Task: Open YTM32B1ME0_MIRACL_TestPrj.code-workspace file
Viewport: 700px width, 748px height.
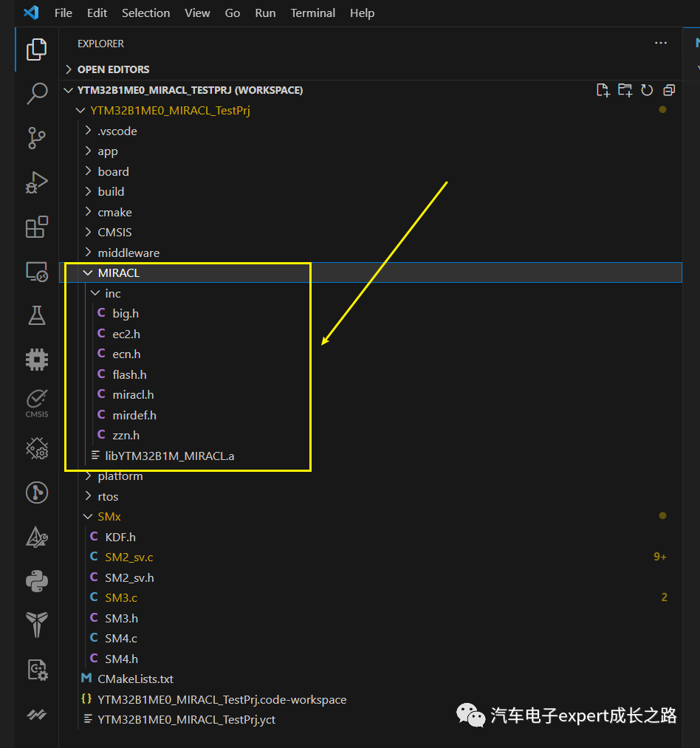Action: 370,699
